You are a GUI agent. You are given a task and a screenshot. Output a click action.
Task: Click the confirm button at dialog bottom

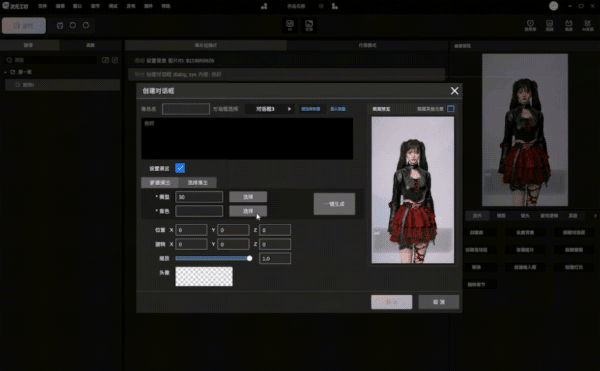(x=391, y=302)
